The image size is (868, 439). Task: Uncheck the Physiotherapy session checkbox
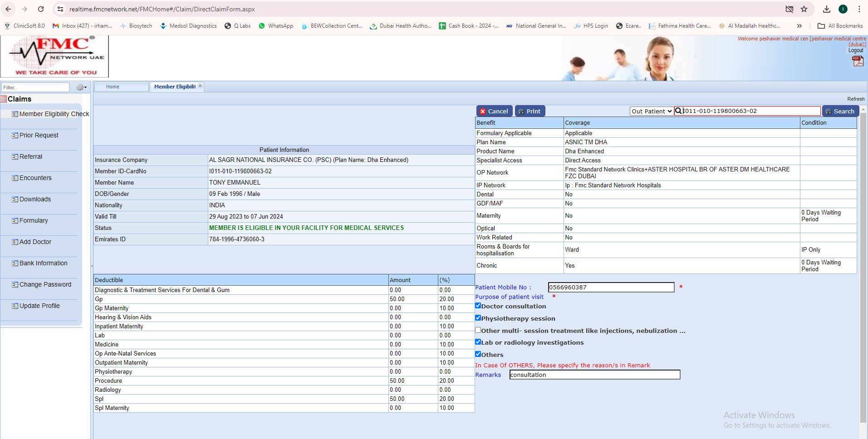(x=478, y=318)
